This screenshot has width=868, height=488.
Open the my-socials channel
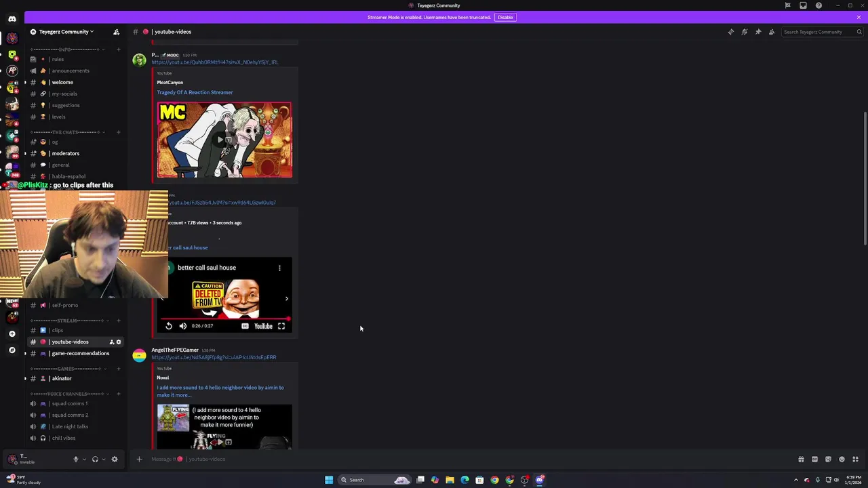[75, 94]
